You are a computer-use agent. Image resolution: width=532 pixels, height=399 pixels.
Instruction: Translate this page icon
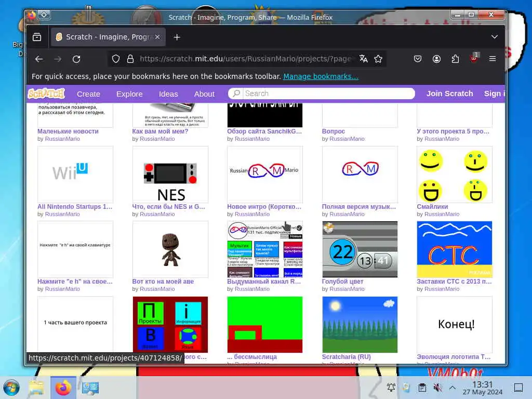[x=363, y=59]
